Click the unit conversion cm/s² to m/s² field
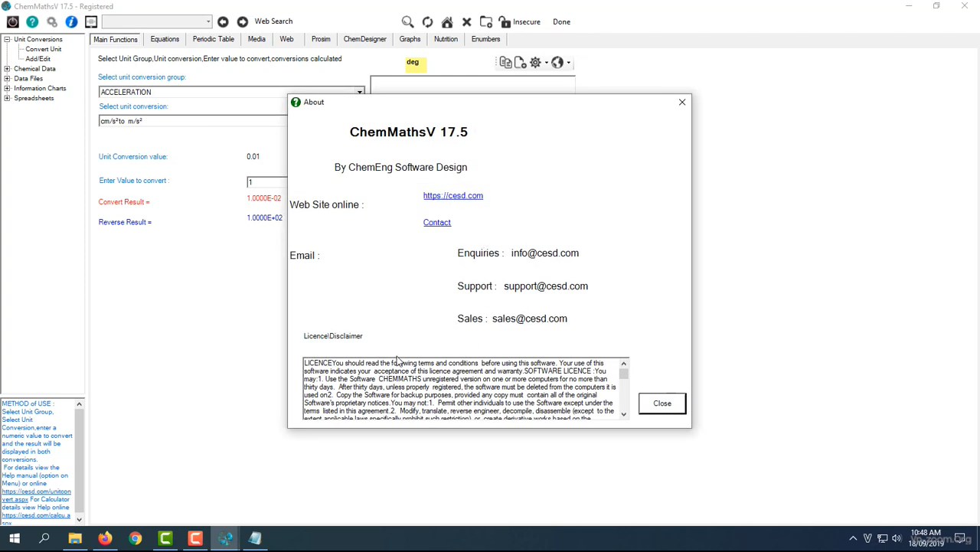980x552 pixels. [x=193, y=121]
